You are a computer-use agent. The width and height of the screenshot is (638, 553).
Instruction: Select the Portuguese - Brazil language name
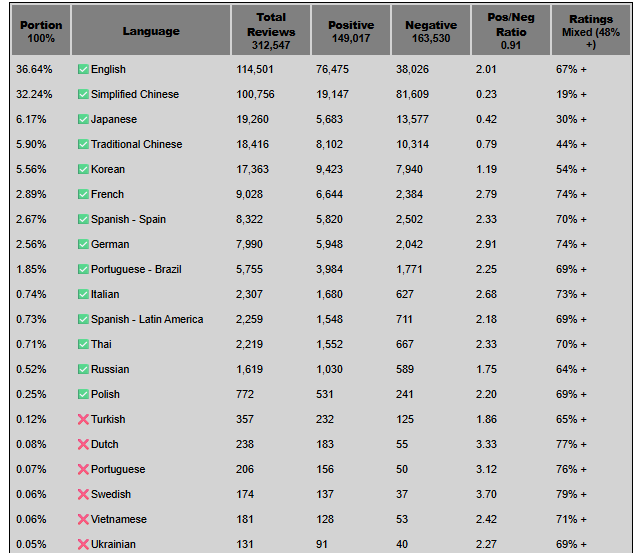coord(136,269)
